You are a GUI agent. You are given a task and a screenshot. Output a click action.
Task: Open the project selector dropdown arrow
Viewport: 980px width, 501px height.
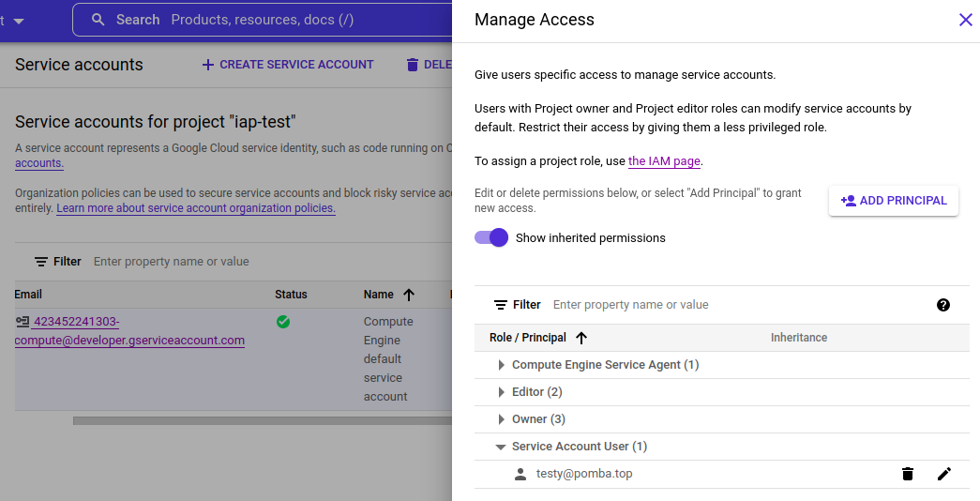(x=19, y=21)
